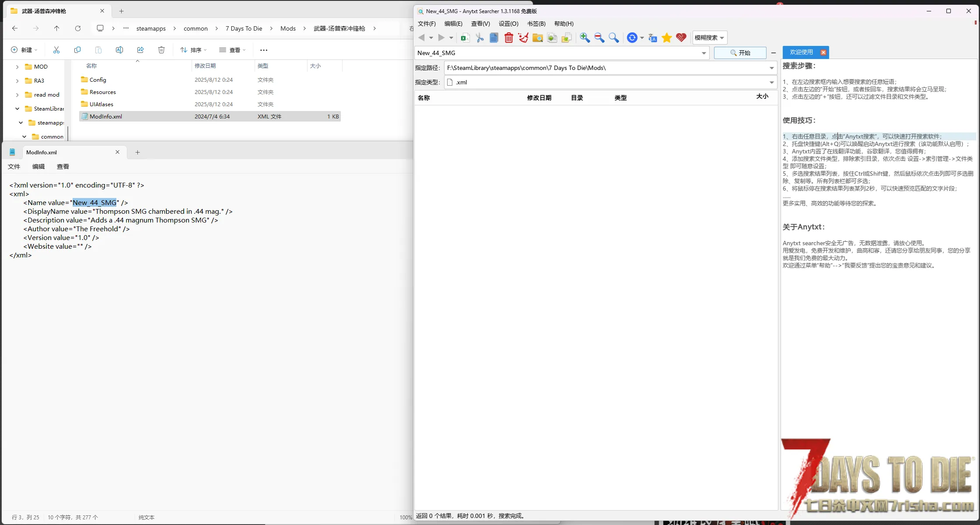980x525 pixels.
Task: Open the 文件(F) menu in Anytxt
Action: [427, 24]
